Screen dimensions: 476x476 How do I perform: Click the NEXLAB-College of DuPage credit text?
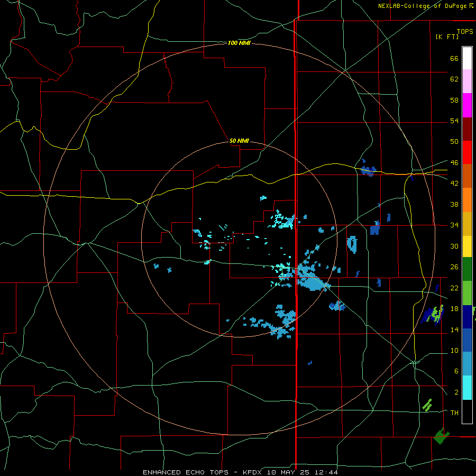click(x=423, y=6)
